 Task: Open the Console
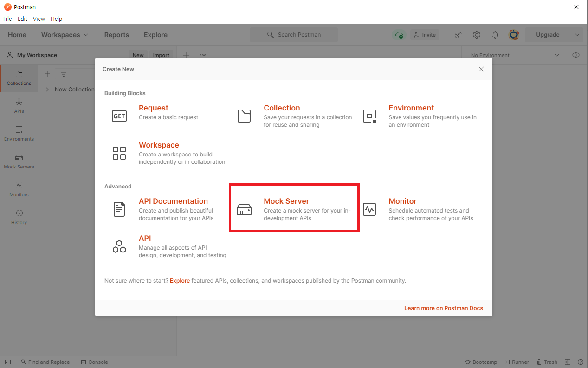[94, 362]
